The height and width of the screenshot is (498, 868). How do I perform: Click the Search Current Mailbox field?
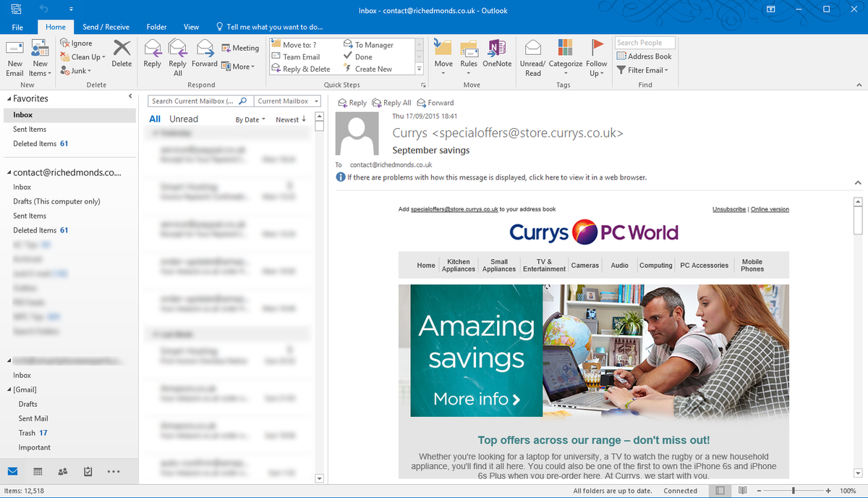(195, 101)
